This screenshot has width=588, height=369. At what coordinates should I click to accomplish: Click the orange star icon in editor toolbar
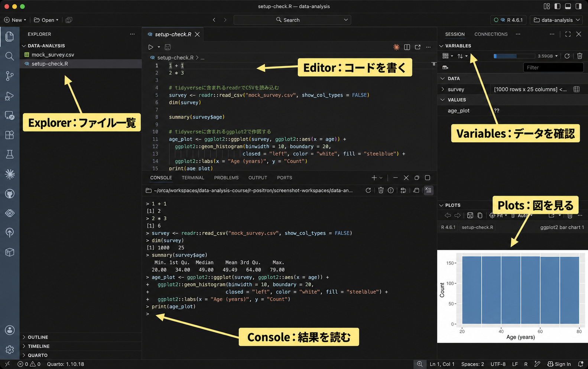(396, 47)
